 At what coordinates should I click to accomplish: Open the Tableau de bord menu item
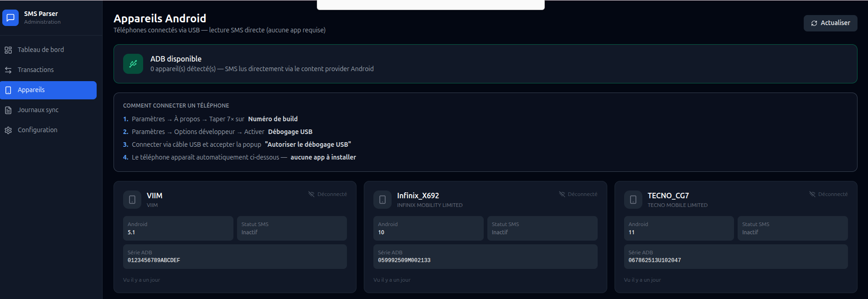(x=48, y=50)
